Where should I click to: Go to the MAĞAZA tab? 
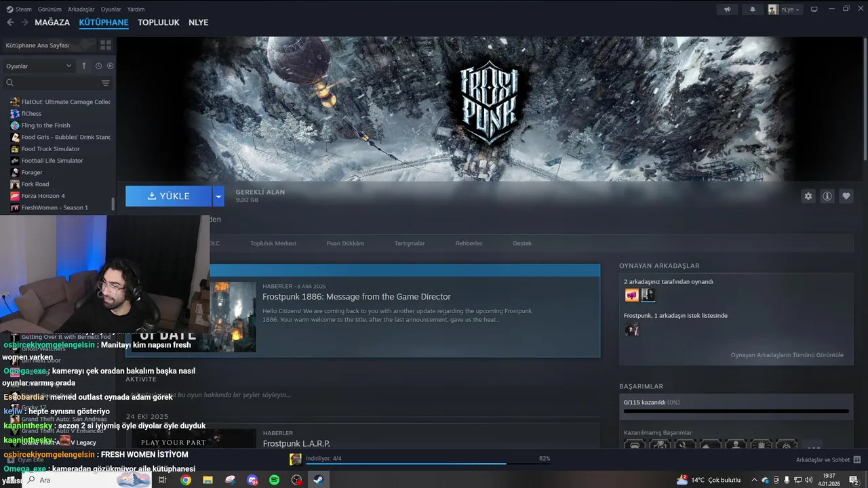click(52, 22)
